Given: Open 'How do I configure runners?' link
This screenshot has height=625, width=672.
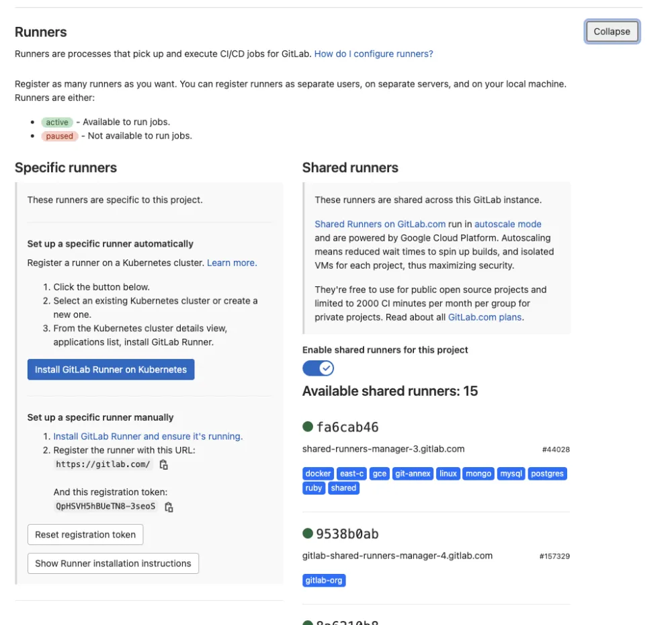Looking at the screenshot, I should (x=374, y=54).
